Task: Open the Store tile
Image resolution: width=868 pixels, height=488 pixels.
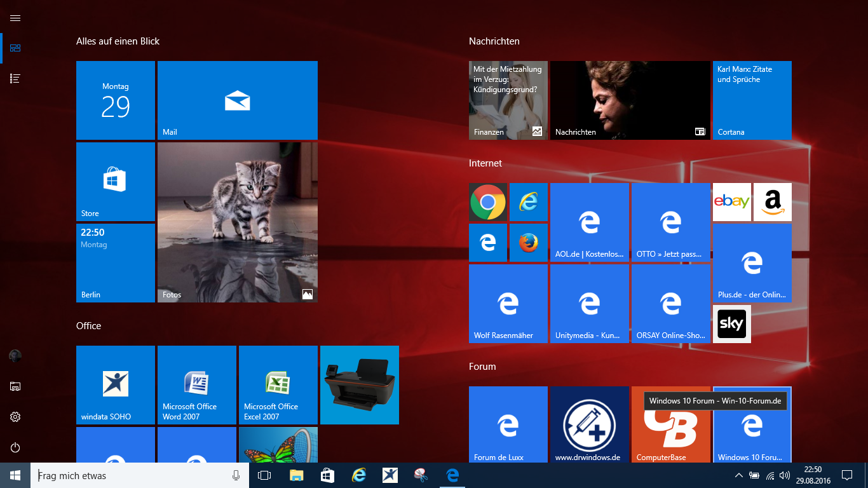Action: (116, 182)
